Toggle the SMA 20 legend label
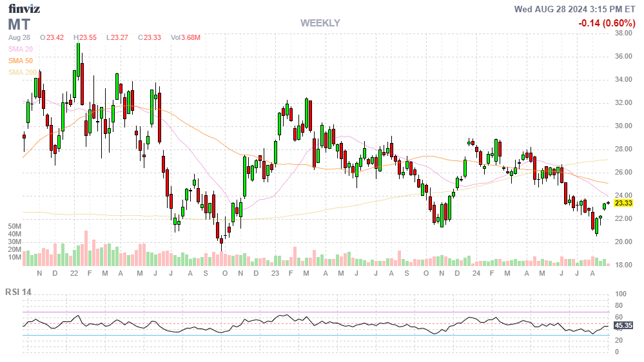The image size is (644, 362). (20, 49)
